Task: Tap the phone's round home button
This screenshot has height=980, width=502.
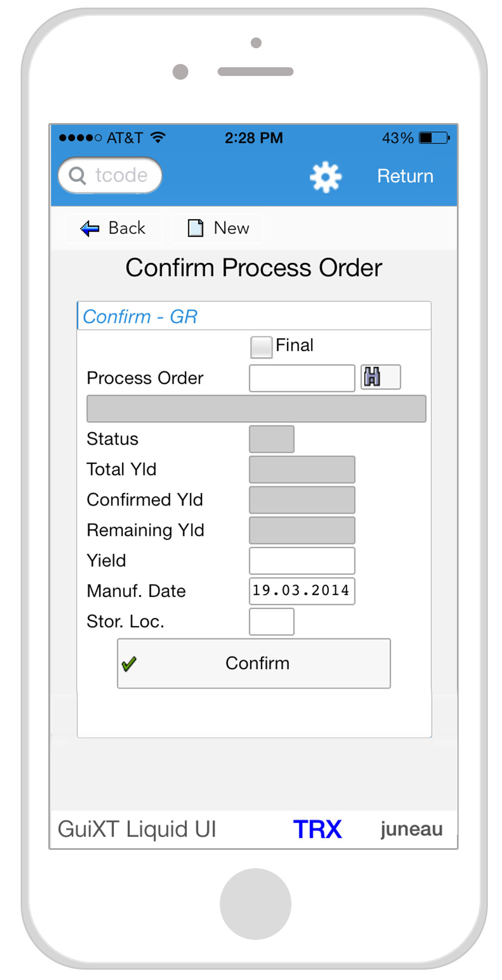Action: 255,904
